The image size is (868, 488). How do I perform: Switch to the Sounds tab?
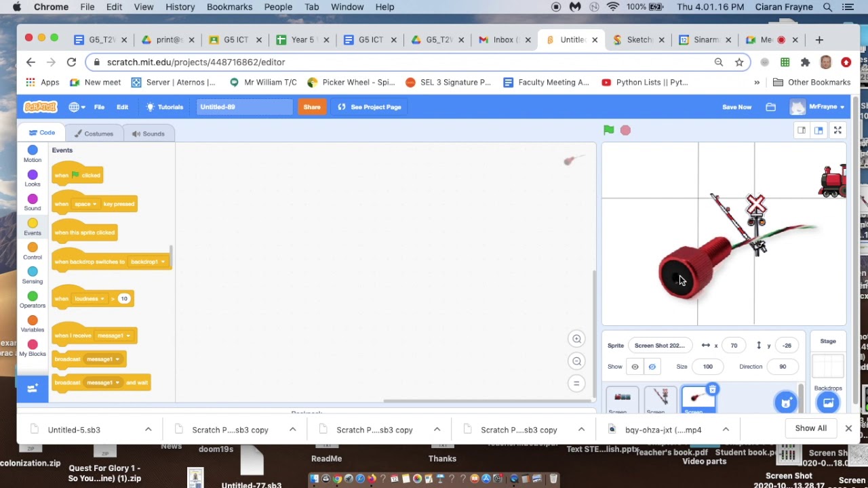point(149,134)
